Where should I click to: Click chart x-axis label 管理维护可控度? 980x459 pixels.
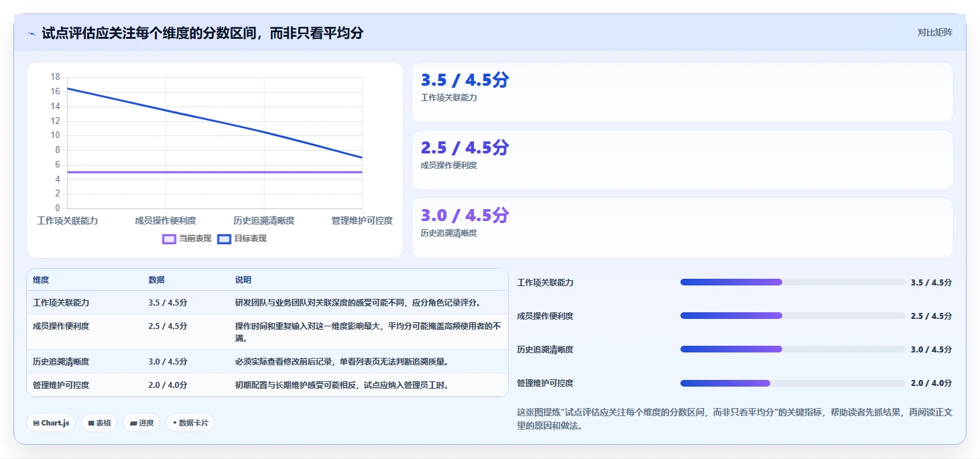coord(362,220)
